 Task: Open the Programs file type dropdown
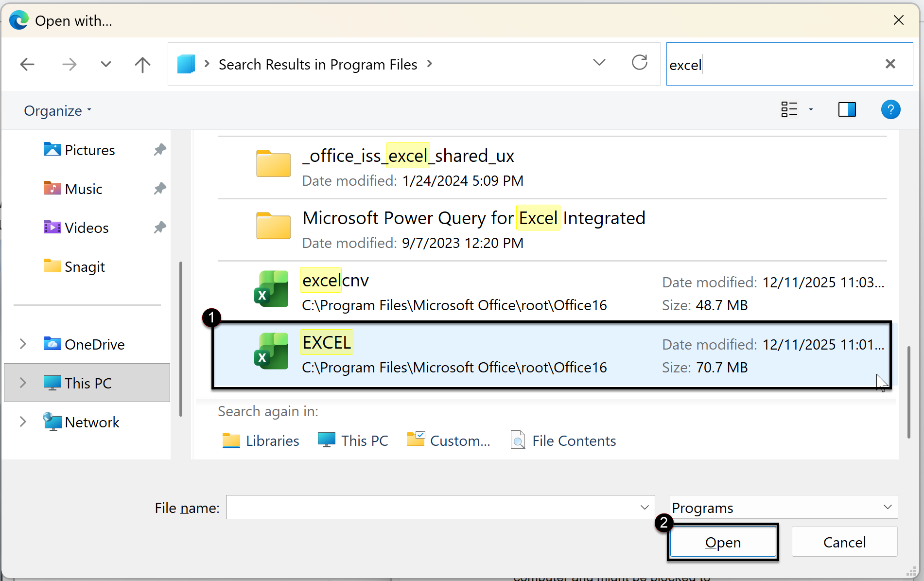pos(783,508)
